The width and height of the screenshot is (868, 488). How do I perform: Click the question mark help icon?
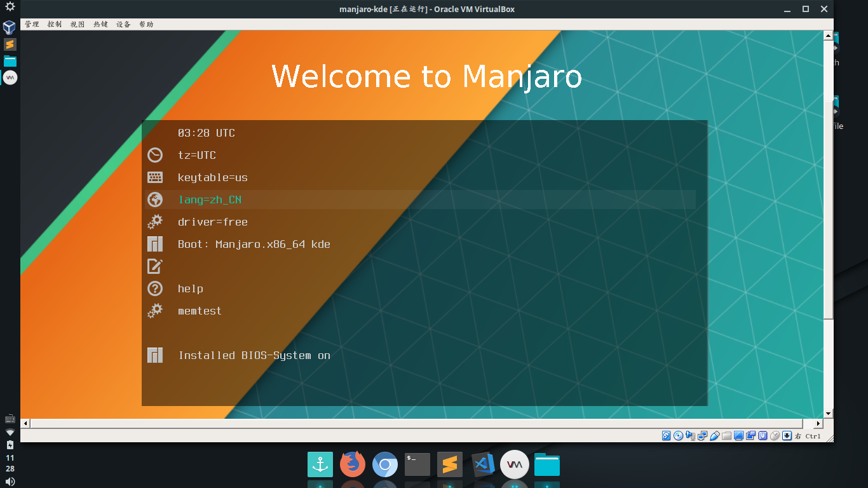(155, 288)
